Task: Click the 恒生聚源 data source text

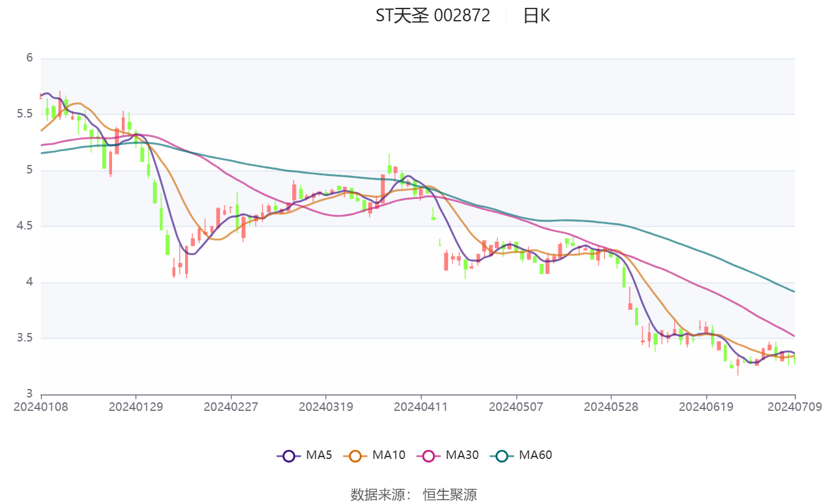Action: click(x=450, y=494)
